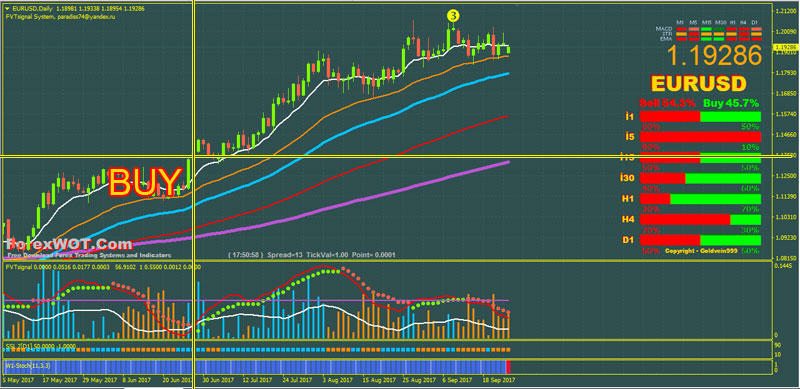800x389 pixels.
Task: Click the 25 Aug 2017 date label
Action: [419, 380]
